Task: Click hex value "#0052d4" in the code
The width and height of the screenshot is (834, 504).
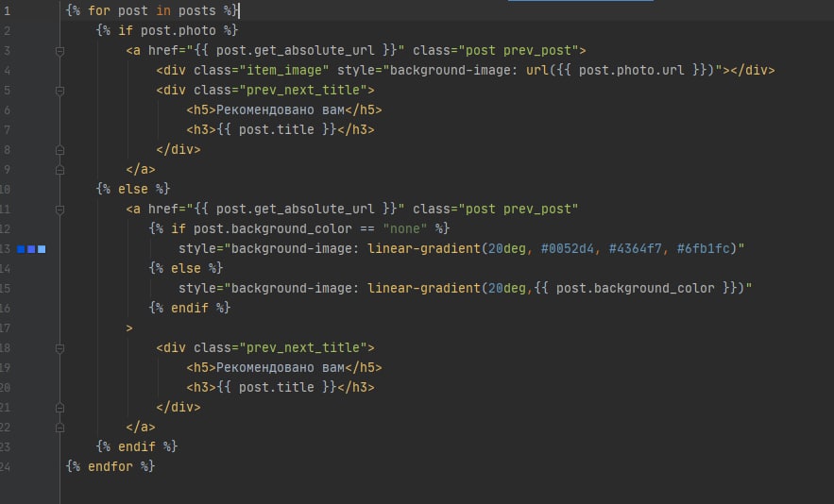Action: [x=568, y=249]
